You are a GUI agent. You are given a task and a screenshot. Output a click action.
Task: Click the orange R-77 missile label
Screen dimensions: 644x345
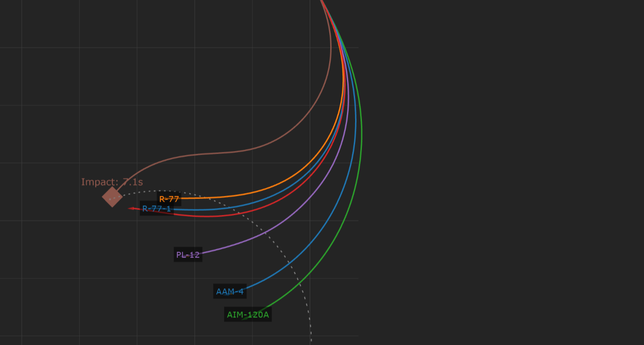pos(169,199)
